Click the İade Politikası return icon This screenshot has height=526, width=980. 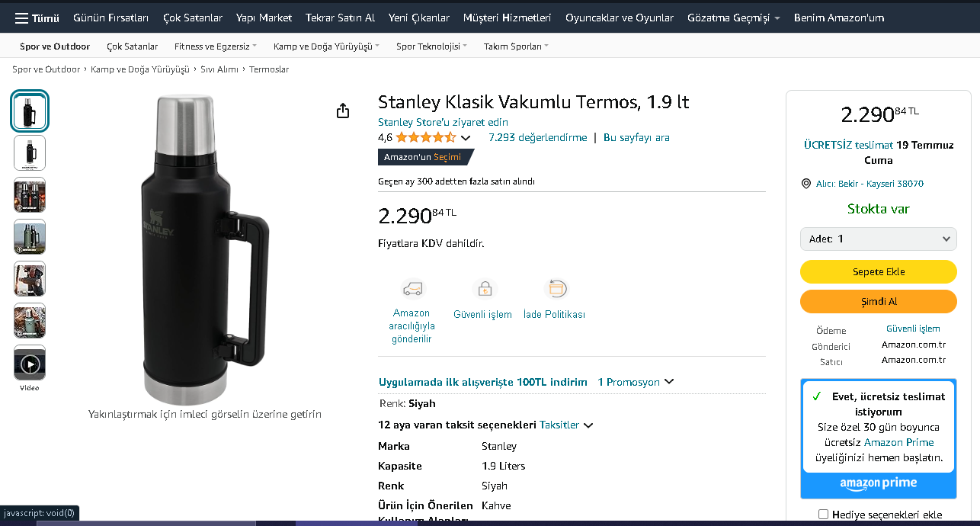click(556, 289)
